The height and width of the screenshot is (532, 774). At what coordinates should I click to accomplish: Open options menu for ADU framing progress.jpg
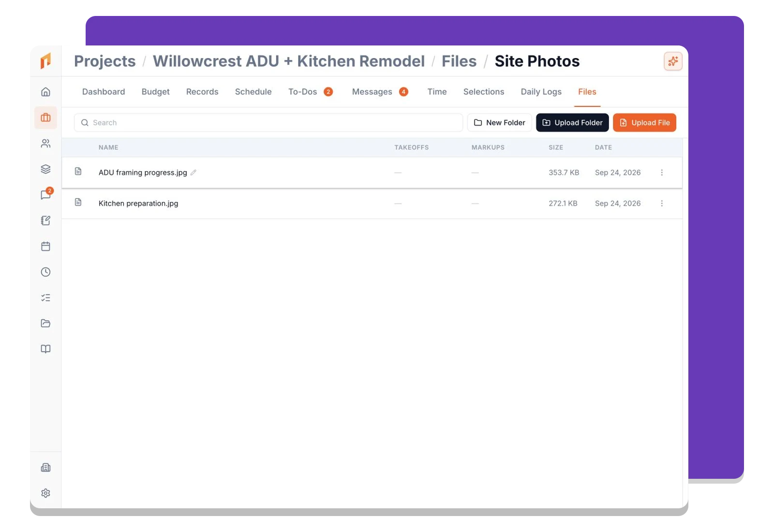pyautogui.click(x=662, y=172)
